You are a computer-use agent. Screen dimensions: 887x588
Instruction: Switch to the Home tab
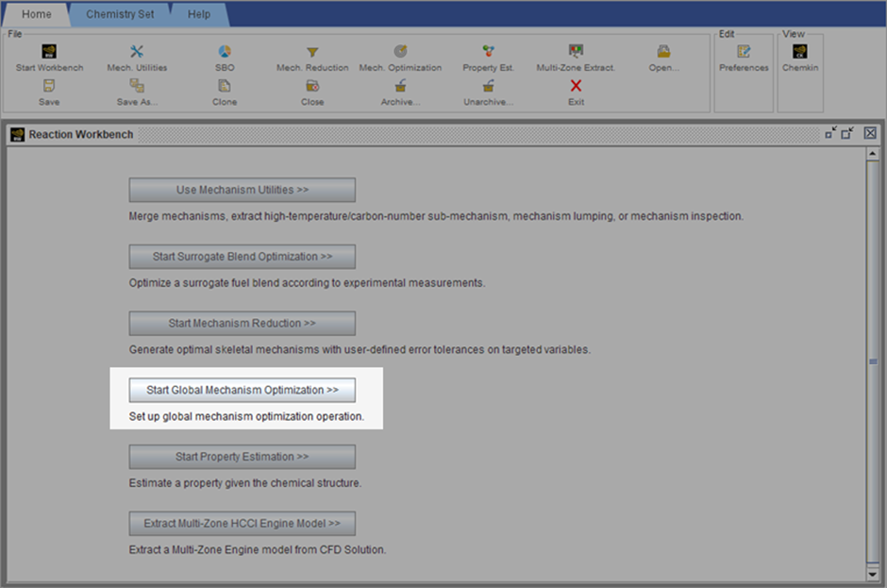click(x=37, y=14)
